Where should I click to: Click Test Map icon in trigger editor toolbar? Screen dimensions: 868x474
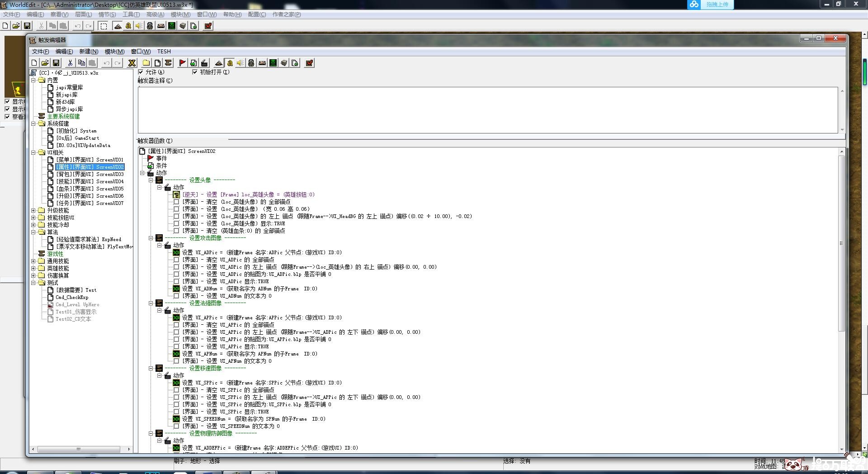(x=309, y=63)
